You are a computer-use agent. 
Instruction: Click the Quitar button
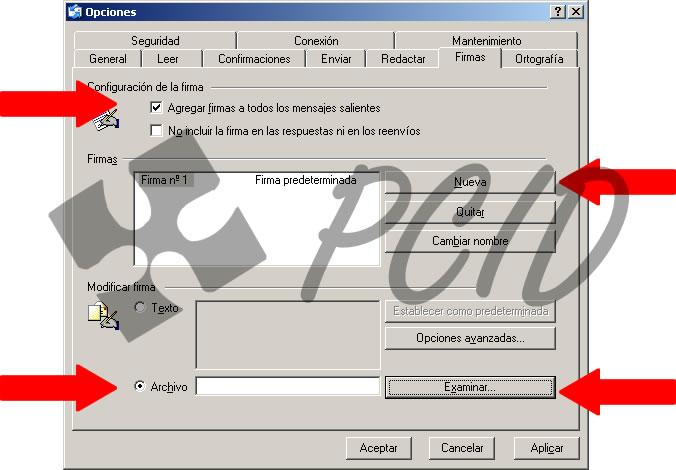tap(469, 212)
